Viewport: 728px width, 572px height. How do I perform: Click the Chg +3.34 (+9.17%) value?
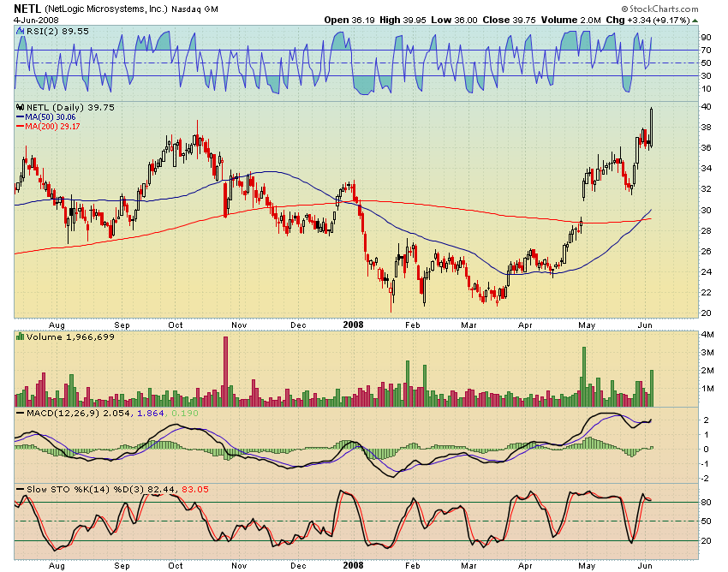tap(647, 20)
